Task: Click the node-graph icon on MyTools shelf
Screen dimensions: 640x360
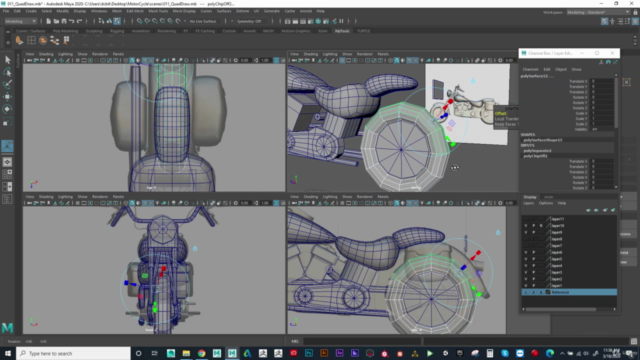Action: (54, 40)
